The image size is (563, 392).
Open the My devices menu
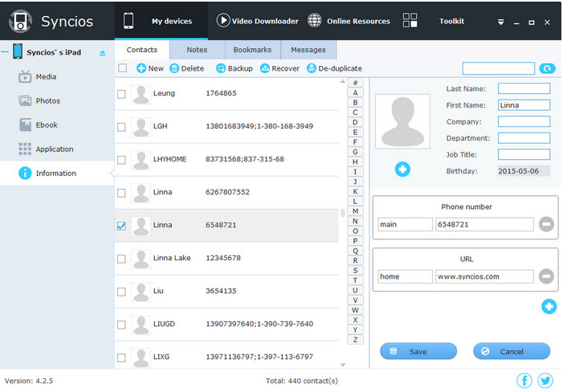tap(161, 21)
